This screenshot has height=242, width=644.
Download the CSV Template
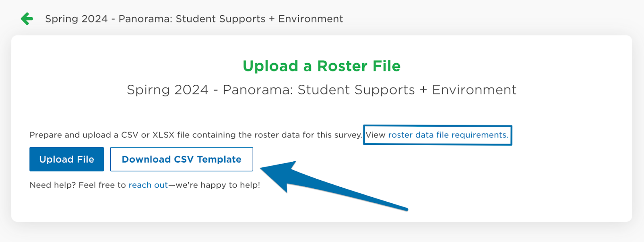tap(182, 159)
